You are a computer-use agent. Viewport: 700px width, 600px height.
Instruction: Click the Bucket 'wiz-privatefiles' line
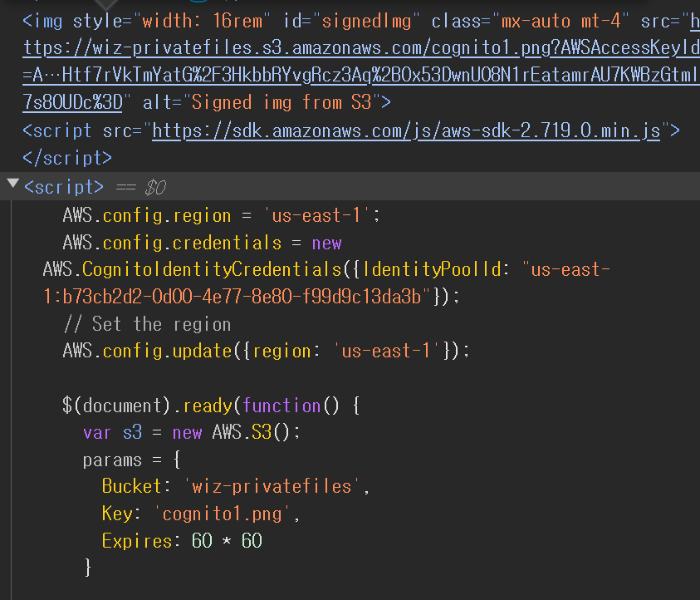pos(236,486)
